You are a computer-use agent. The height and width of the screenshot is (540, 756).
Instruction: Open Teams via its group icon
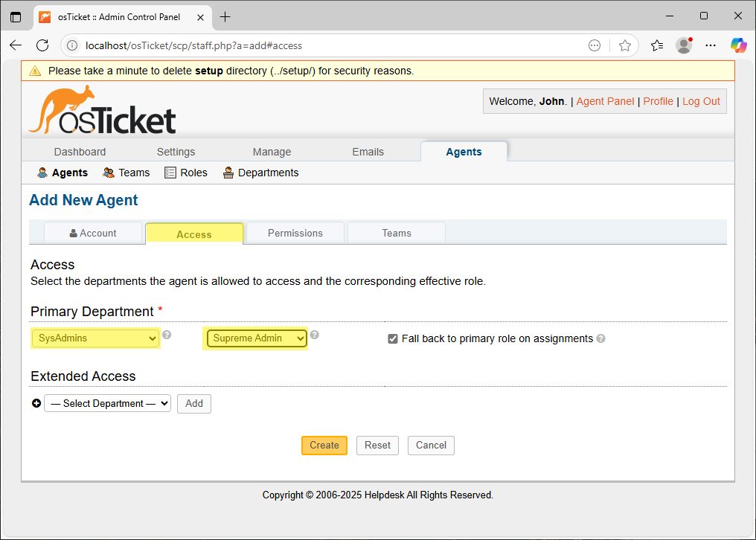(x=109, y=173)
